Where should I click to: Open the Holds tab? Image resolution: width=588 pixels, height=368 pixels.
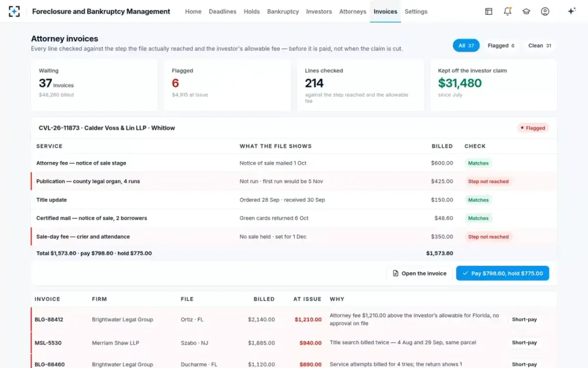252,11
